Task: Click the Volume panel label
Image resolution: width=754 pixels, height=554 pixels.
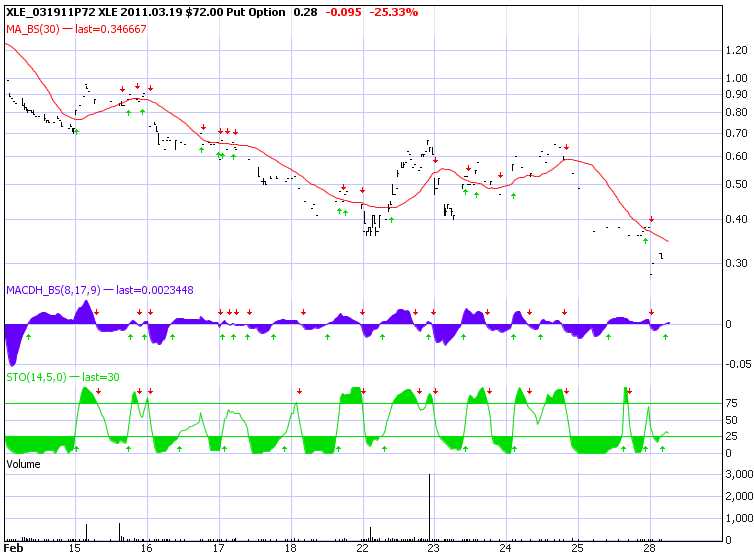Action: pyautogui.click(x=24, y=465)
